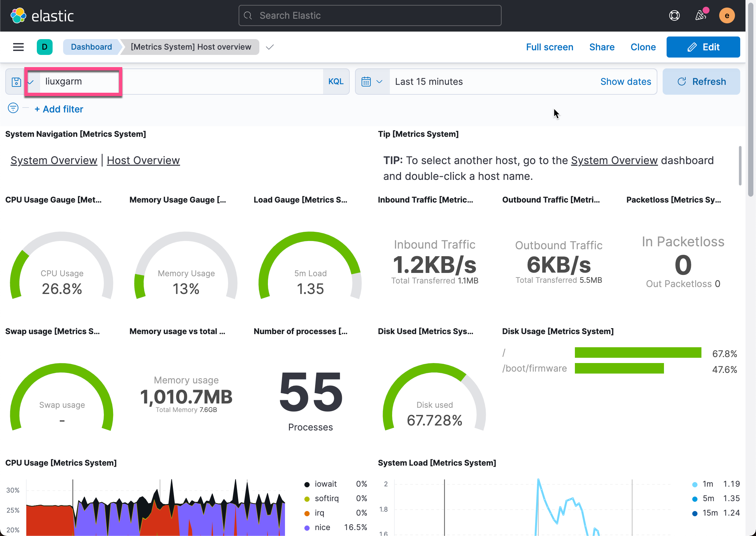Open the filter options circle icon
The width and height of the screenshot is (756, 536).
(13, 108)
